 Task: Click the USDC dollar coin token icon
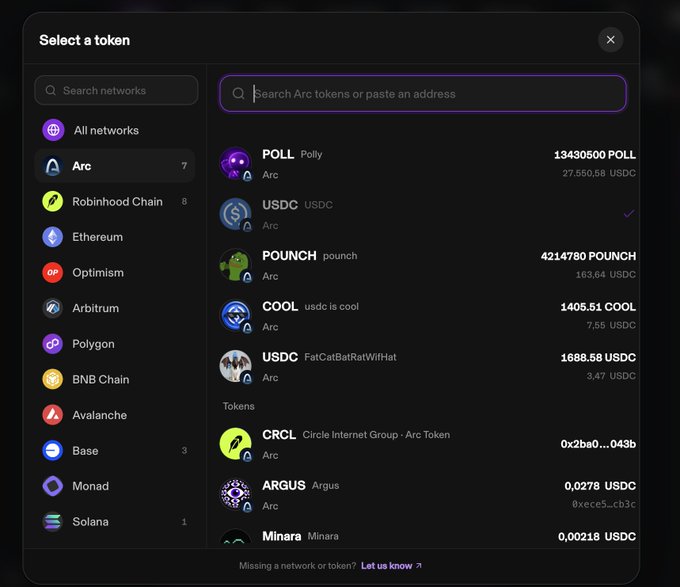point(235,214)
